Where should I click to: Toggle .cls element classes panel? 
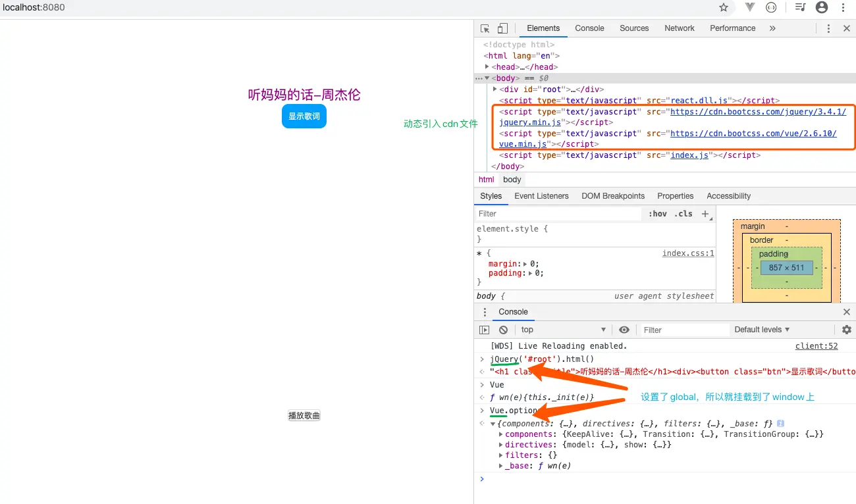point(685,214)
